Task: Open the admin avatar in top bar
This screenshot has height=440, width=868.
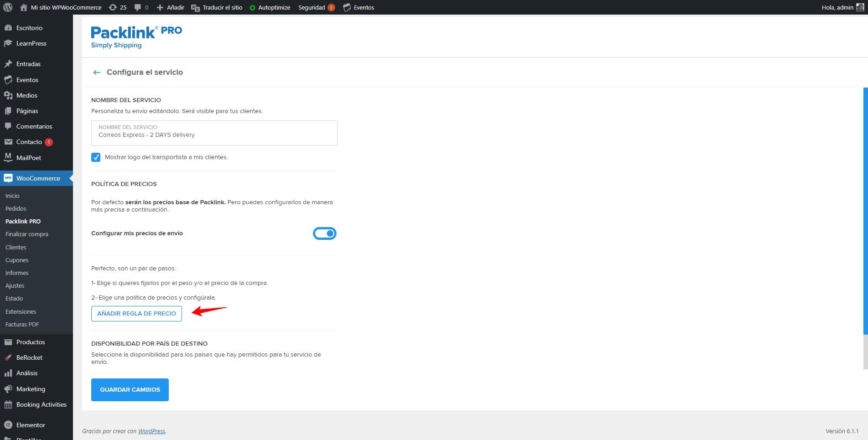Action: coord(860,7)
